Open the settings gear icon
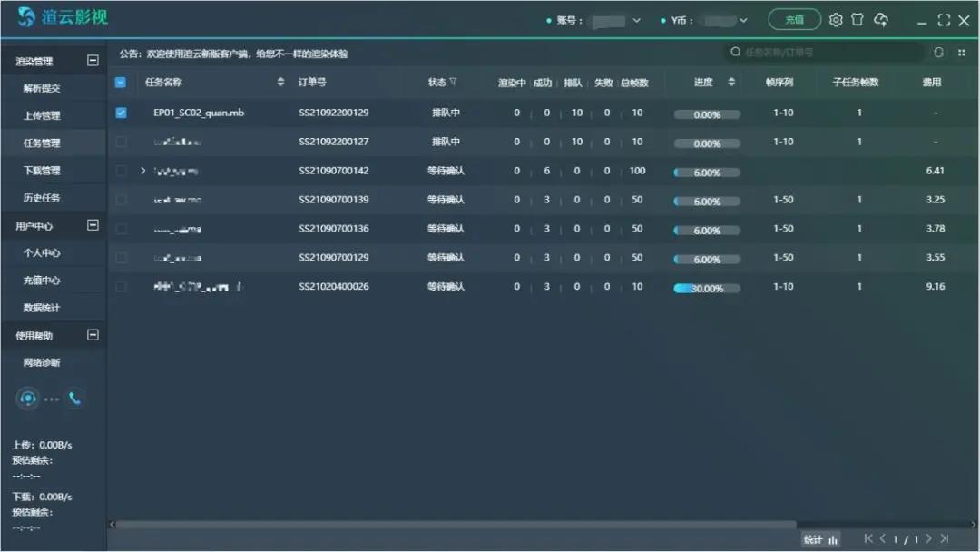The image size is (980, 552). [836, 20]
